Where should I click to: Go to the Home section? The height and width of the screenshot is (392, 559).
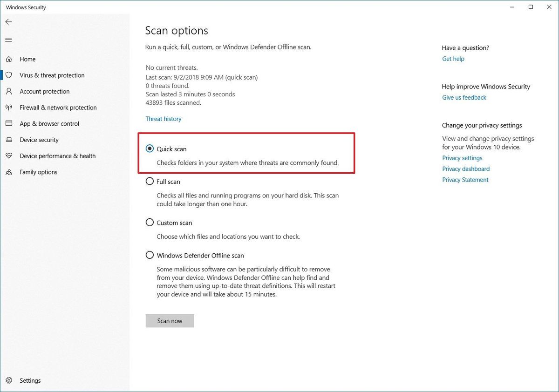coord(27,59)
